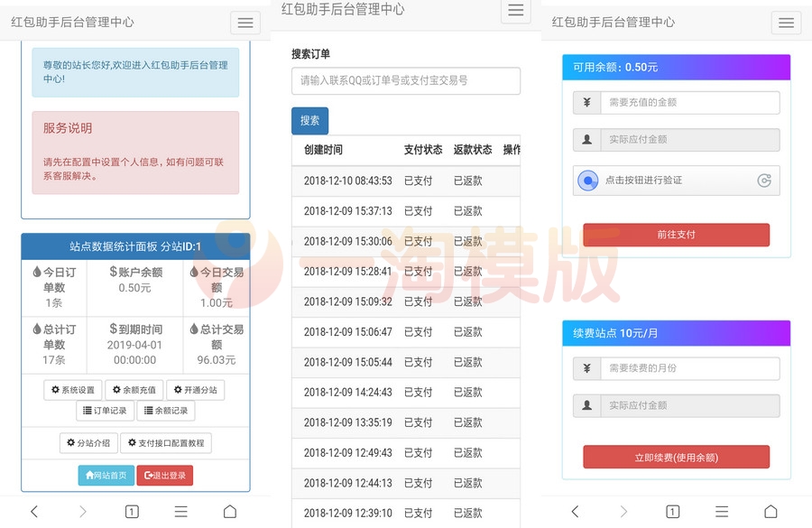The height and width of the screenshot is (528, 812).
Task: Click 立即续费(使用余额) renew button
Action: tap(677, 458)
